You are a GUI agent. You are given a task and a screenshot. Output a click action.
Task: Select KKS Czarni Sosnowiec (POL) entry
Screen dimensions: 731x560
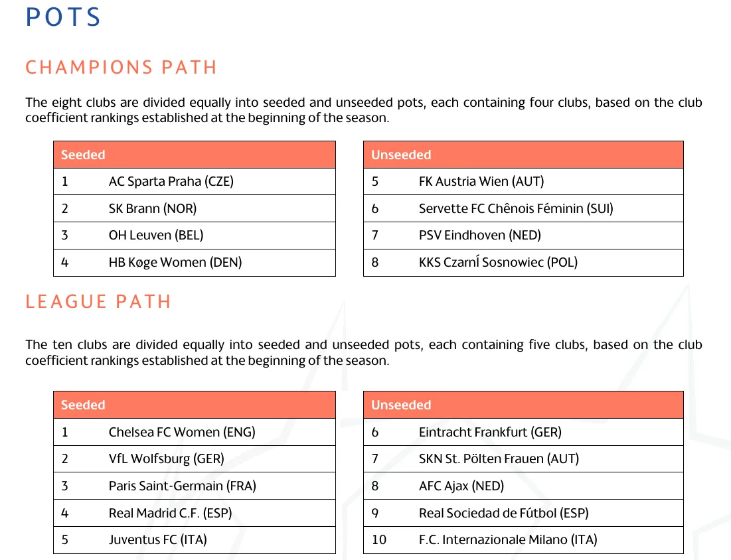pos(523,262)
